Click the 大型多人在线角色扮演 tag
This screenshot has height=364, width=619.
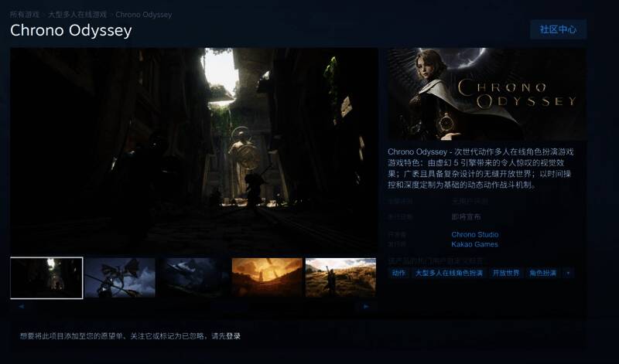[449, 273]
